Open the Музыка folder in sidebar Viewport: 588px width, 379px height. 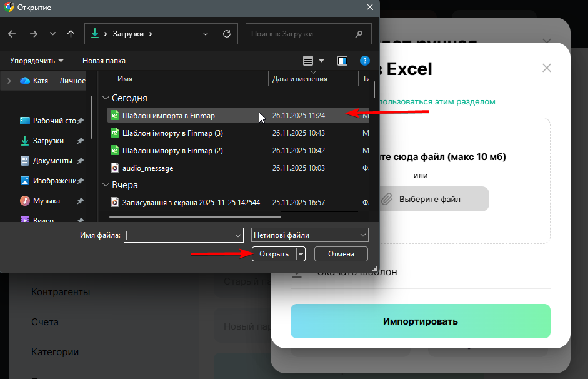[46, 201]
